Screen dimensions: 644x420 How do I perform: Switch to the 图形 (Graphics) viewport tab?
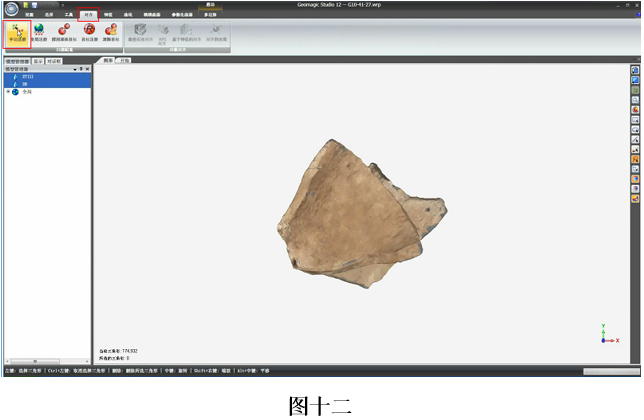tap(108, 60)
